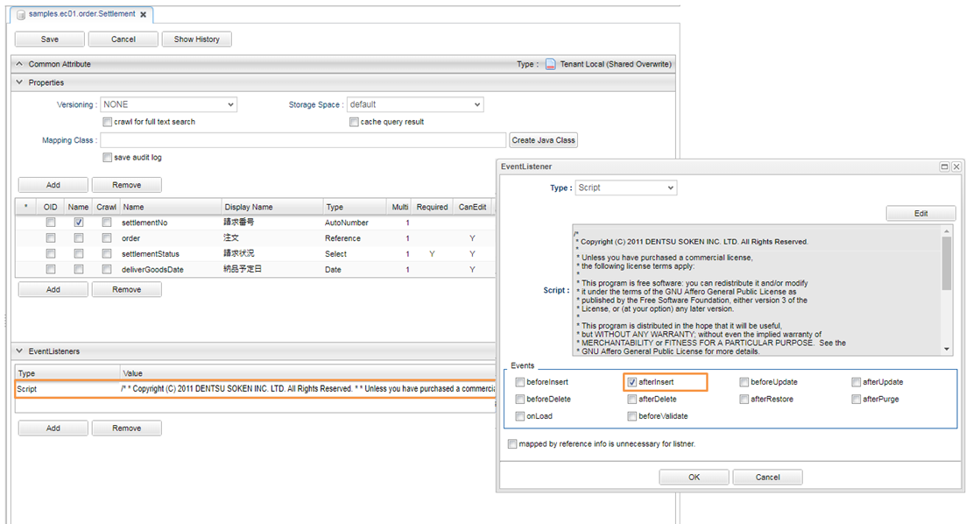Click the script area scrollbar thumb
Image resolution: width=980 pixels, height=524 pixels.
tap(946, 263)
